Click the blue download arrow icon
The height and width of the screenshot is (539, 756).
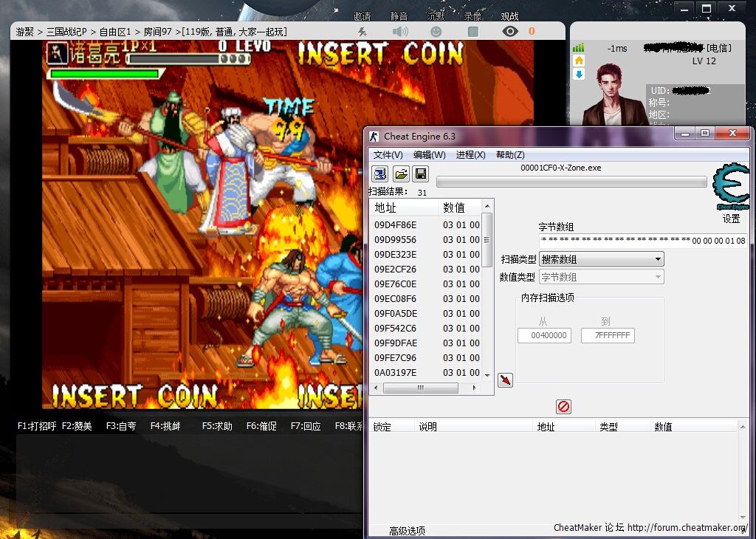[579, 75]
